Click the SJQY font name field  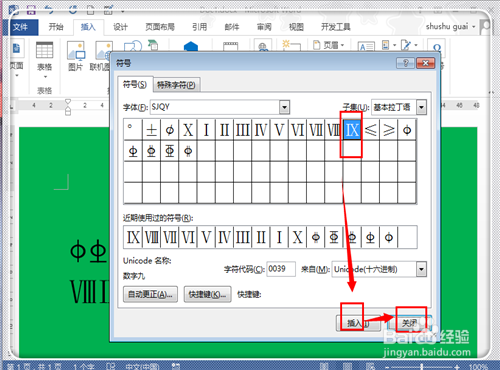(x=215, y=107)
